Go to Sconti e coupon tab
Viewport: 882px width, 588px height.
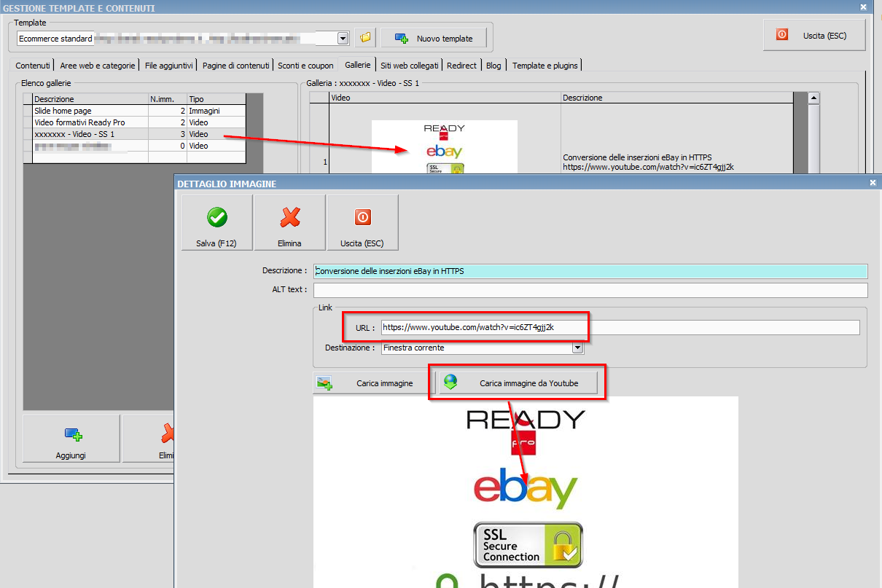click(x=305, y=66)
